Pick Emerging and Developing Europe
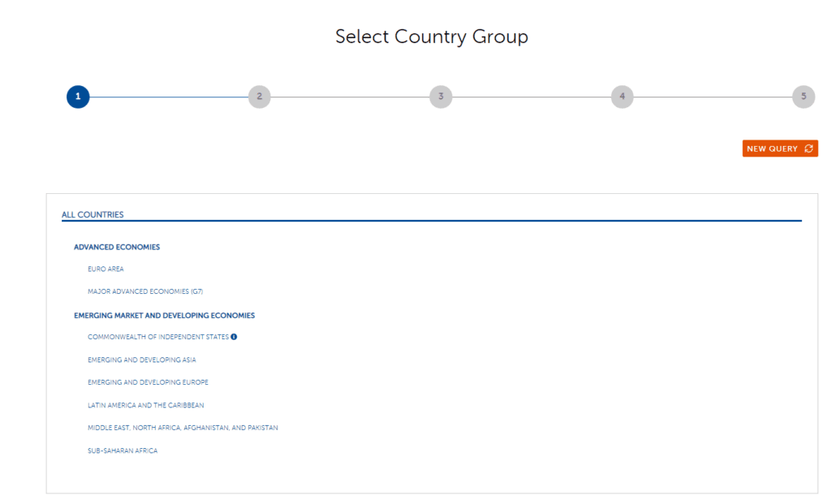 point(148,382)
